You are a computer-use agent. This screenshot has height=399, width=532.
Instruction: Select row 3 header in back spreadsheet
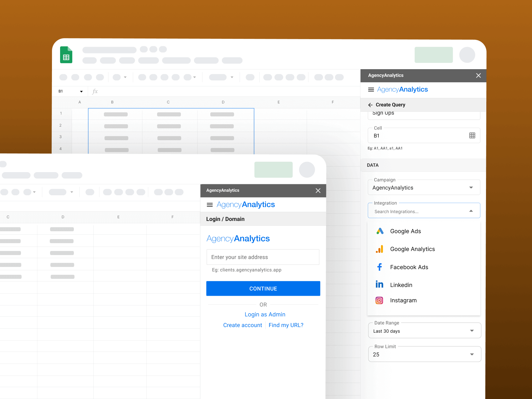click(x=61, y=137)
